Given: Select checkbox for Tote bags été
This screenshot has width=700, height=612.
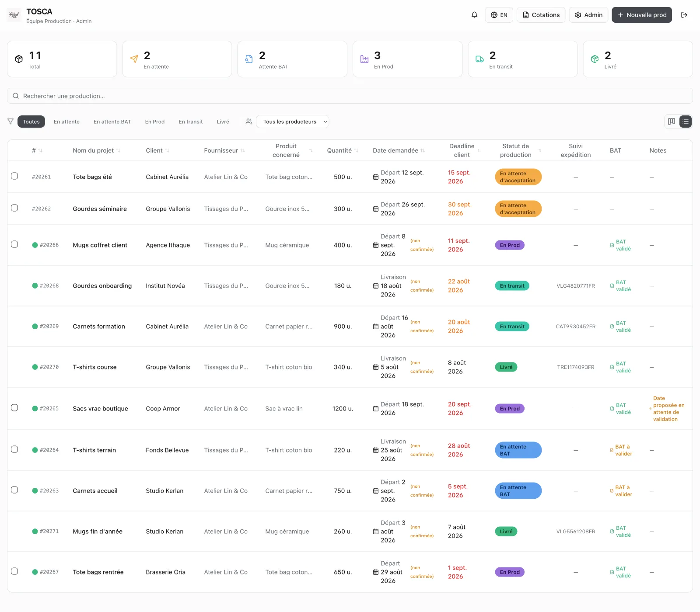Looking at the screenshot, I should click(14, 176).
